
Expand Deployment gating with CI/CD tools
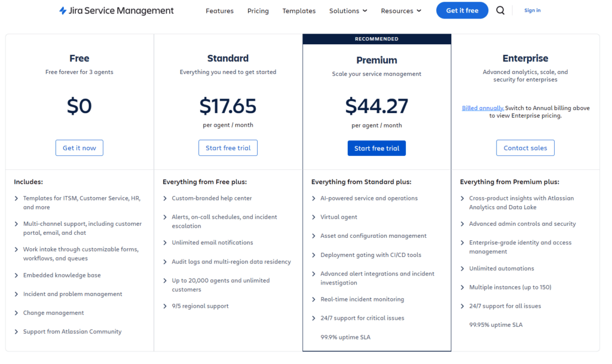click(366, 255)
